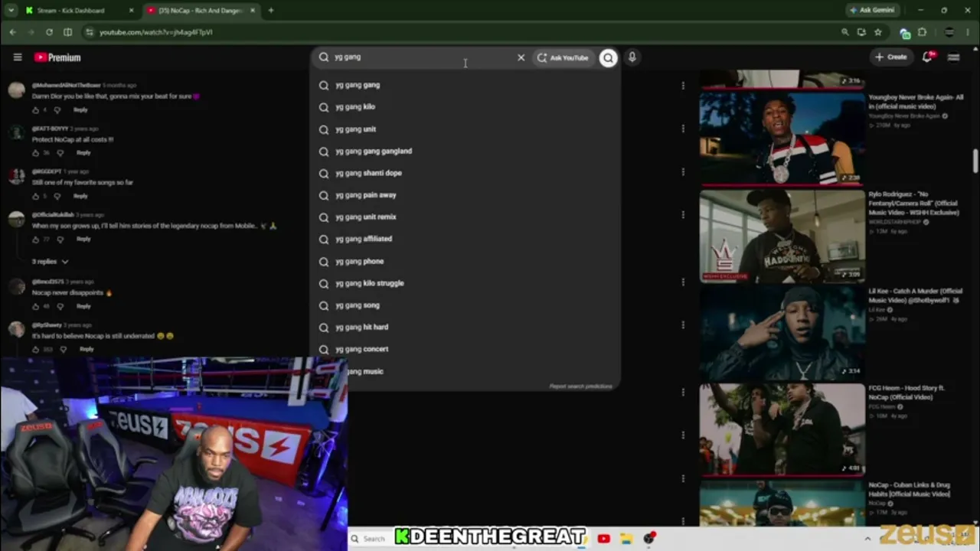Bookmark this page with the star

878,32
